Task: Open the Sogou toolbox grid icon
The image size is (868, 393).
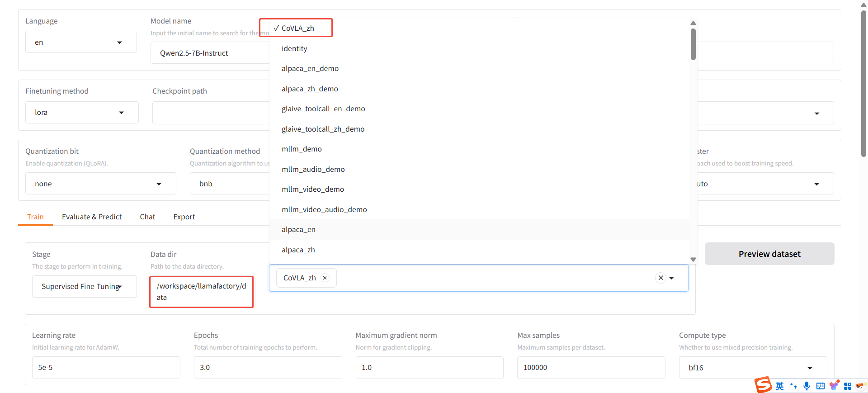Action: (848, 386)
